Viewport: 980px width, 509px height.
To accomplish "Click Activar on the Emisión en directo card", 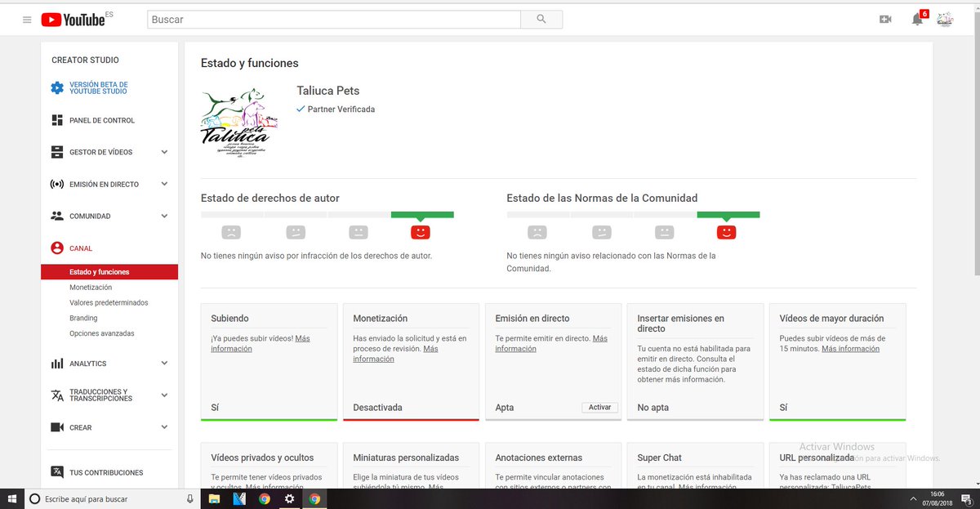I will [x=599, y=407].
